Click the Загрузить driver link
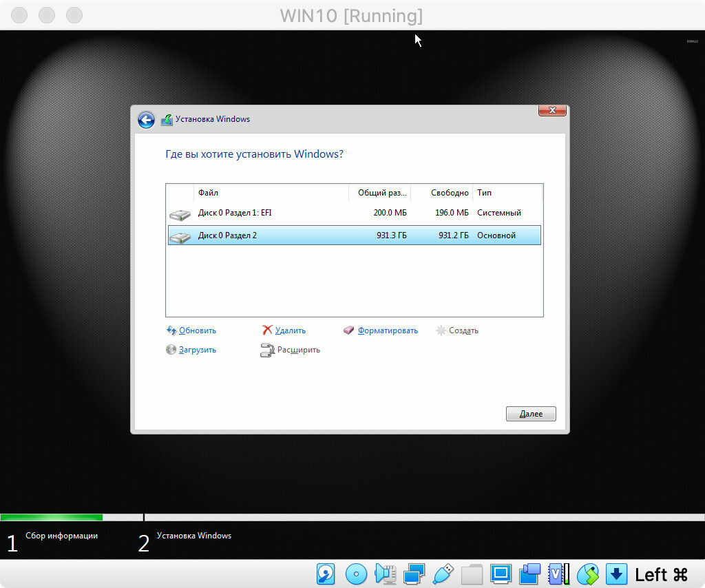Screen dimensions: 705x588 click(x=198, y=350)
